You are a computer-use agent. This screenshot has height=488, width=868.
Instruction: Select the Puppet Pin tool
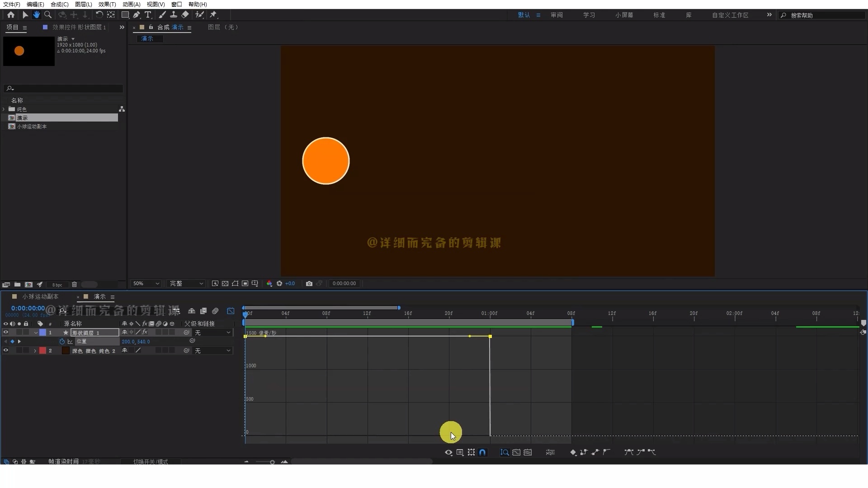pos(213,15)
